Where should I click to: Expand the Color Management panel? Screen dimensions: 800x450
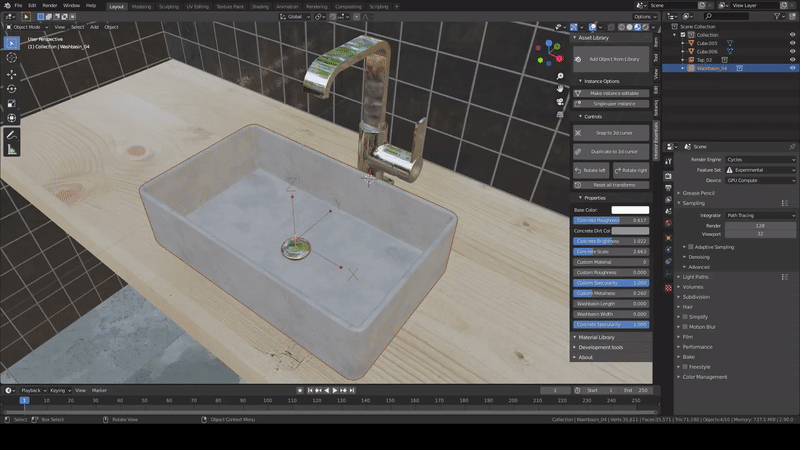pyautogui.click(x=704, y=377)
